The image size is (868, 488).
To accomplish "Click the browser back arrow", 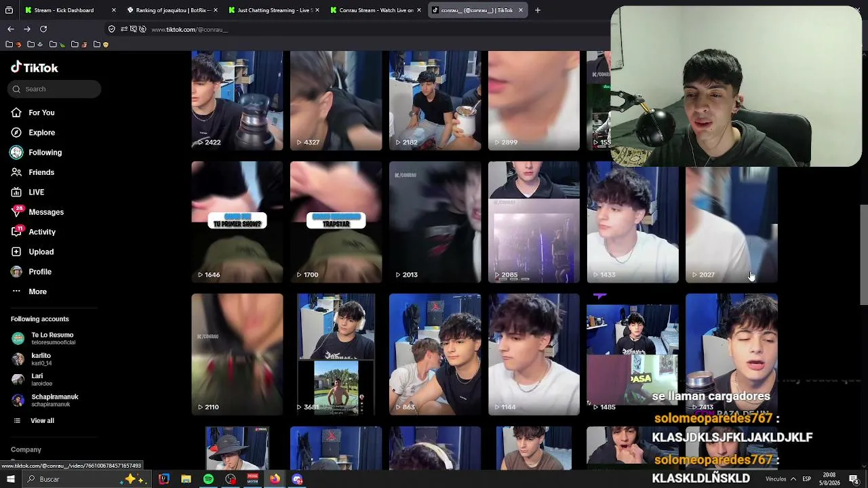I will 11,29.
